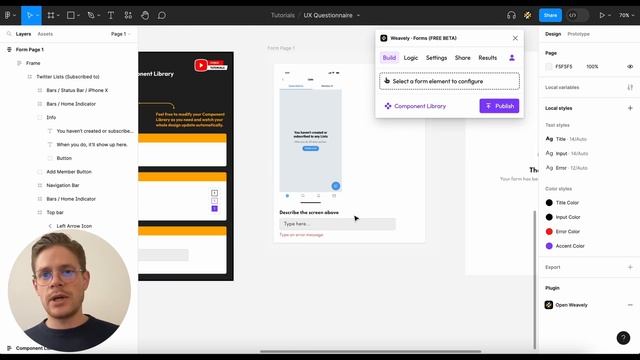
Task: Open the Resources tool
Action: pos(128,15)
